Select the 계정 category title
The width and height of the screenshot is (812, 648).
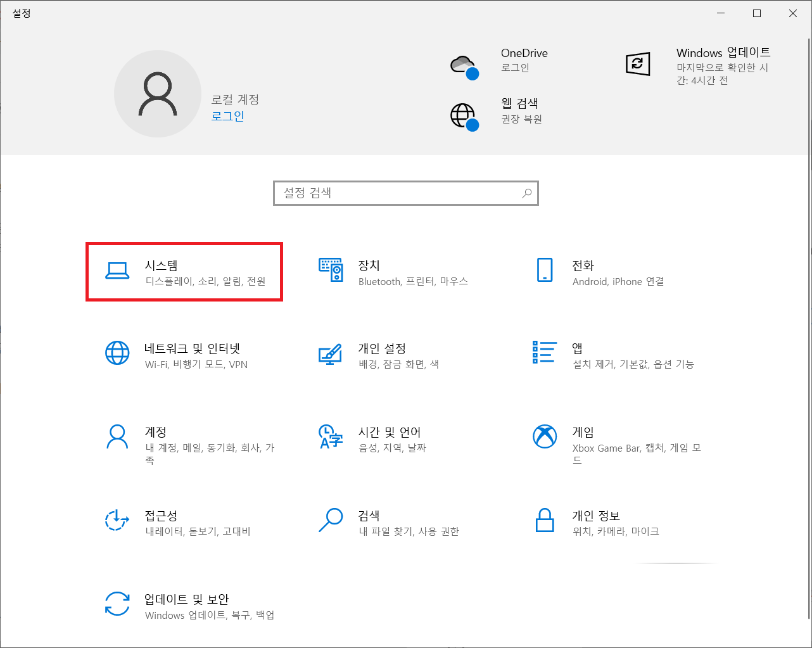click(156, 432)
